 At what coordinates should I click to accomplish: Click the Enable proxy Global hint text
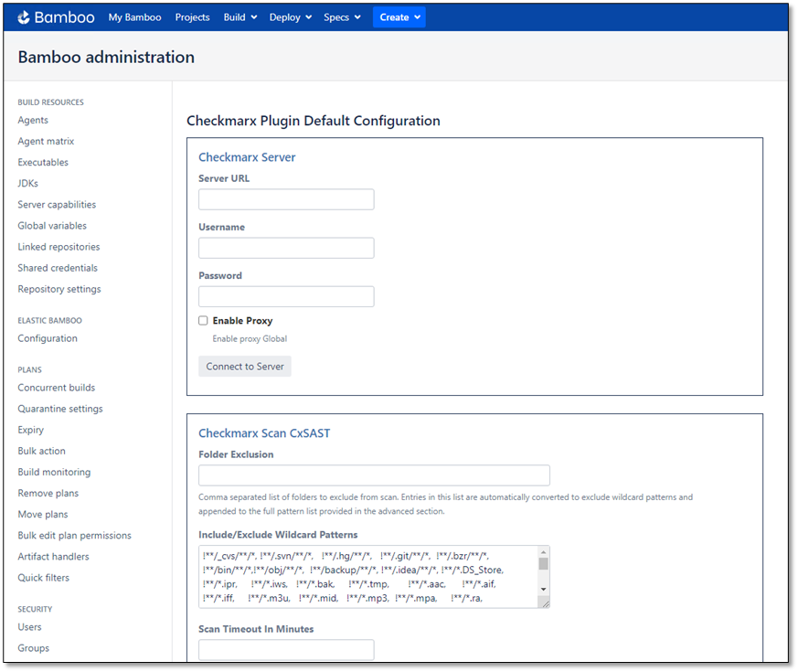(x=250, y=339)
